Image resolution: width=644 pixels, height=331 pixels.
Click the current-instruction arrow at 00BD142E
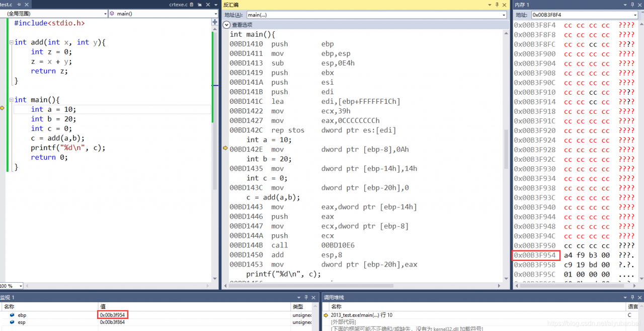(225, 149)
